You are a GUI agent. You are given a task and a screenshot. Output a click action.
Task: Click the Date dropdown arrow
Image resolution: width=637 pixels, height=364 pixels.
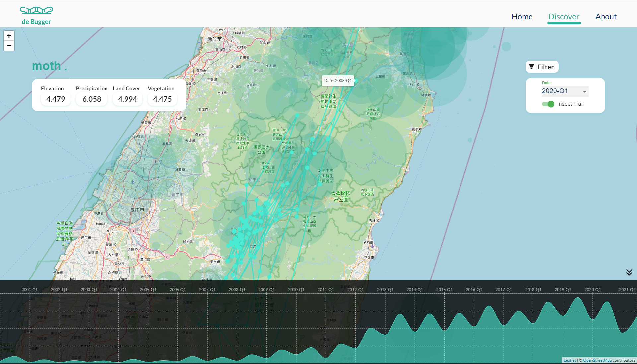click(x=584, y=92)
